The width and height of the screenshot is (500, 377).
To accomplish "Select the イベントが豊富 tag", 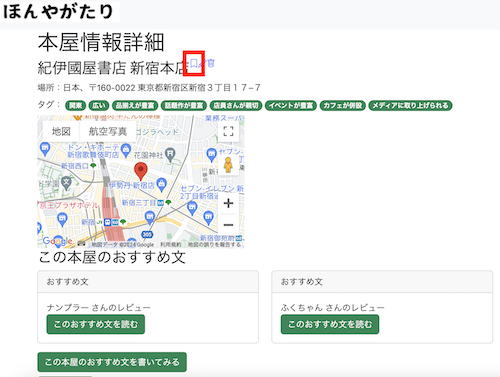I will [x=291, y=106].
